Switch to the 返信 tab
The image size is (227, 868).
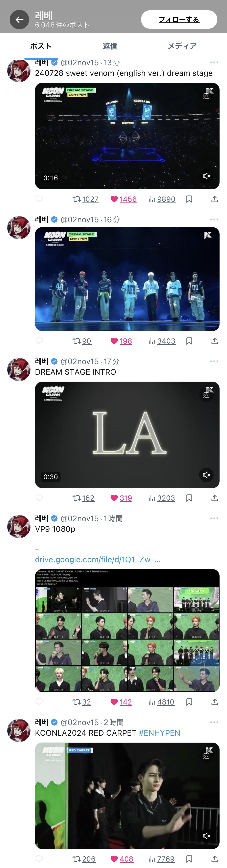point(110,46)
